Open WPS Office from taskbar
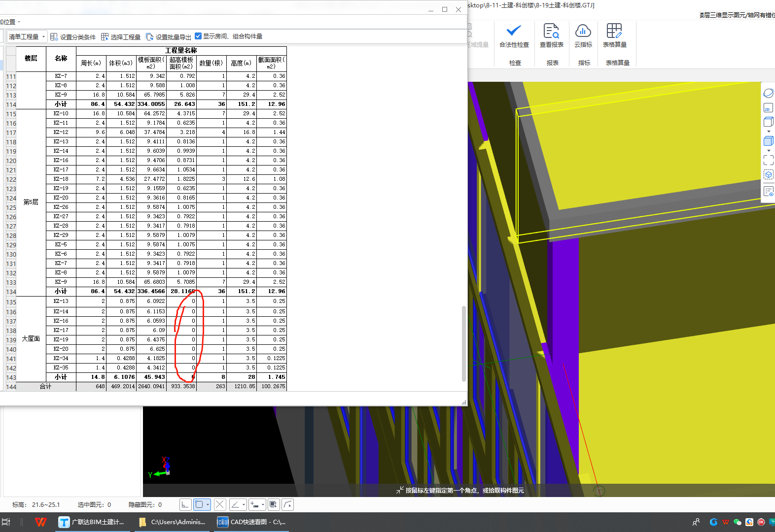 point(41,522)
